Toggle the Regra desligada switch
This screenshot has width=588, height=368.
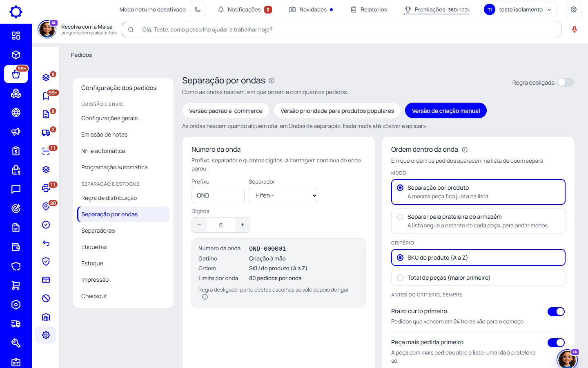pos(566,82)
